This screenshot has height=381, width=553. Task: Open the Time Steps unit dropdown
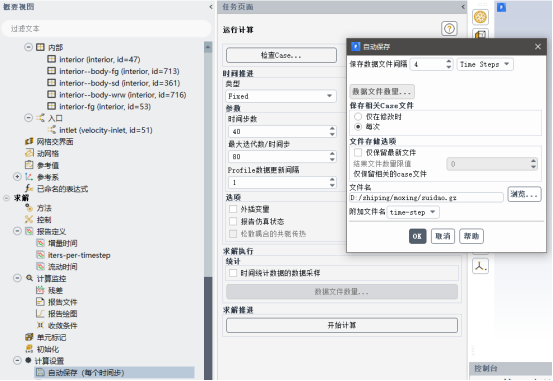point(485,64)
